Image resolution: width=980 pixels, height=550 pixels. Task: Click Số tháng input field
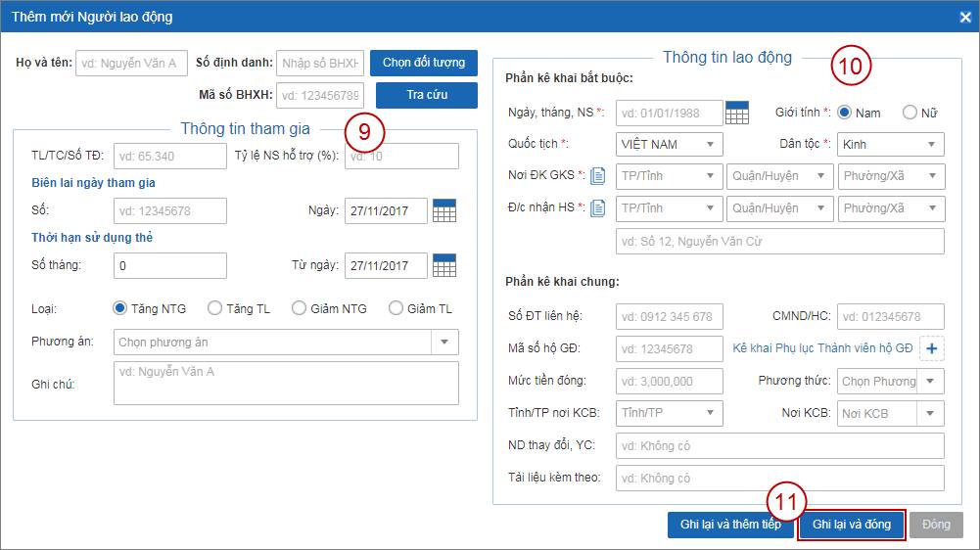point(170,265)
